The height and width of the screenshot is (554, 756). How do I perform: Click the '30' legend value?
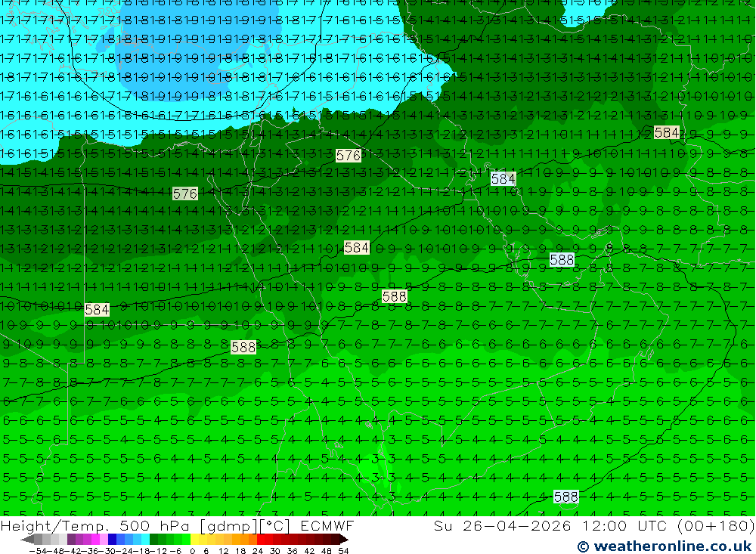[275, 551]
